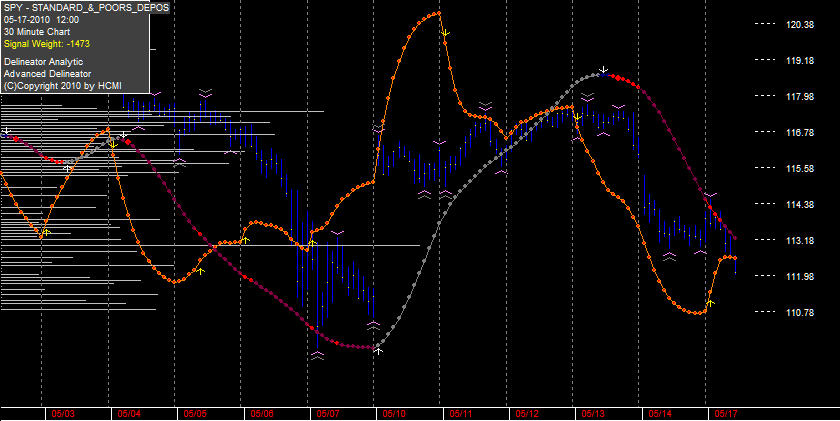This screenshot has width=840, height=421.
Task: Click the Advanced Delineator label
Action: pyautogui.click(x=47, y=73)
